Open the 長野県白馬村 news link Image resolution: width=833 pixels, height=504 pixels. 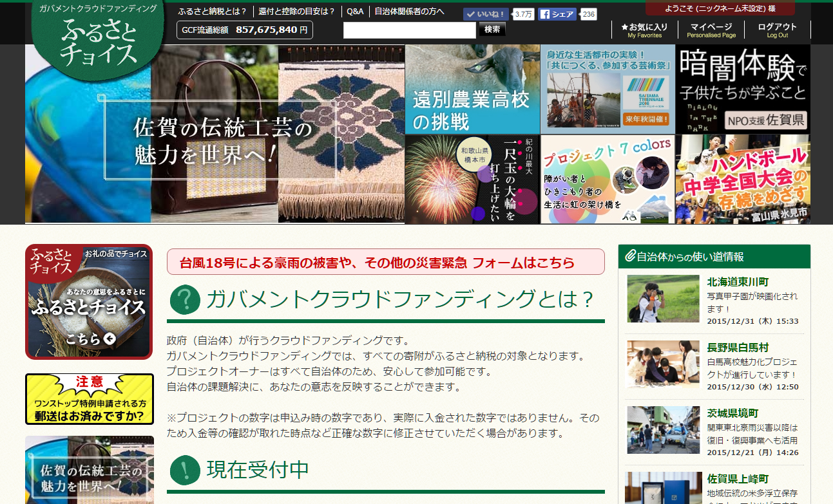pyautogui.click(x=738, y=348)
